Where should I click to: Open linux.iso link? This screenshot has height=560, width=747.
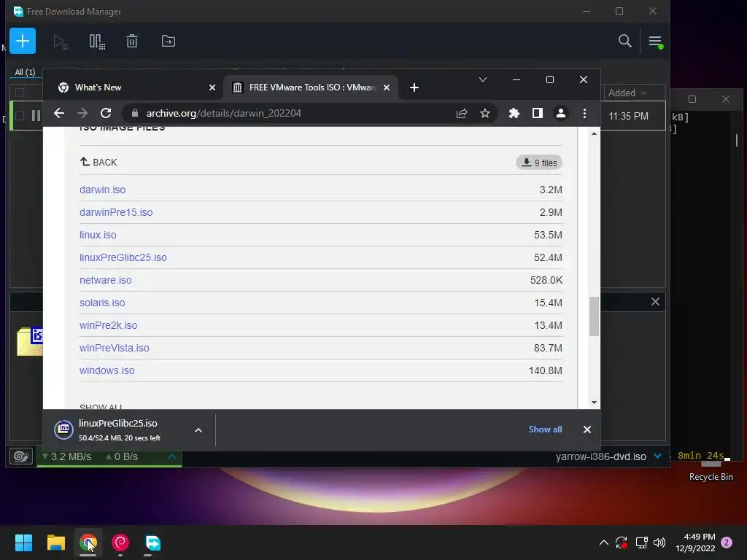[x=98, y=235]
